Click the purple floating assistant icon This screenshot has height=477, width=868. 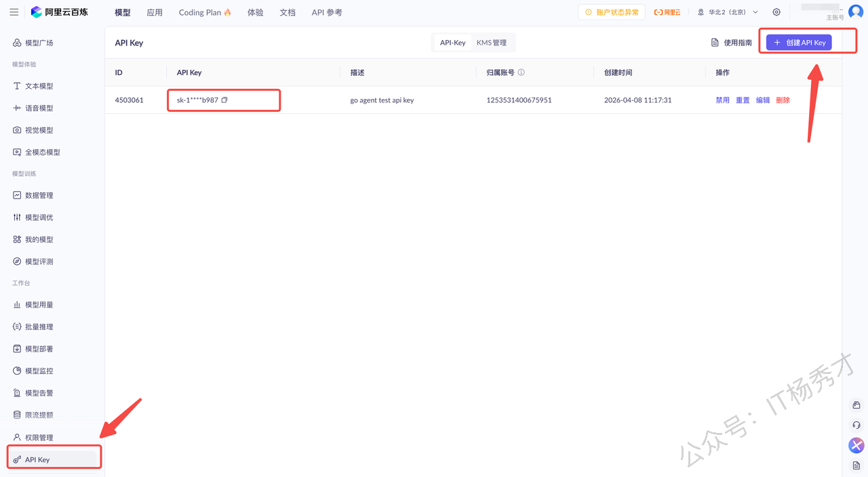[x=856, y=445]
